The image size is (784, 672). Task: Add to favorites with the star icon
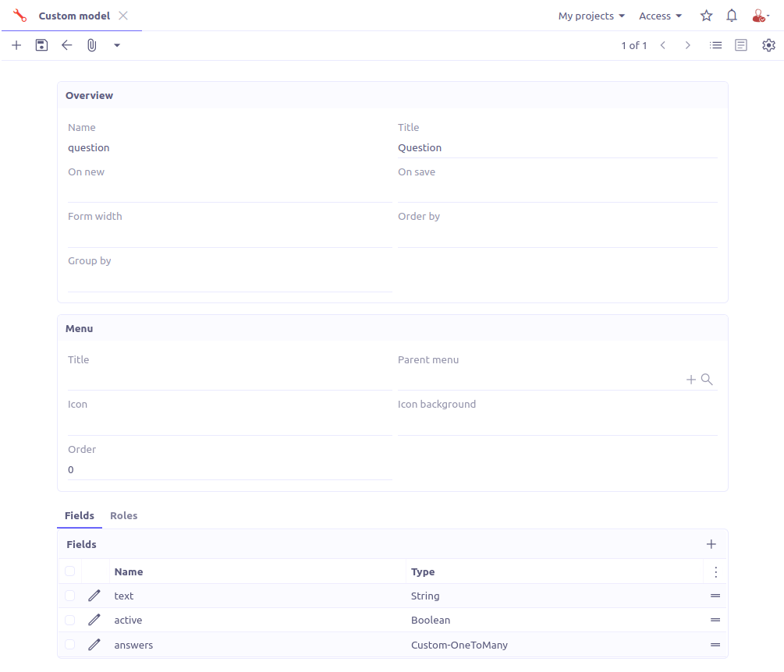[706, 16]
